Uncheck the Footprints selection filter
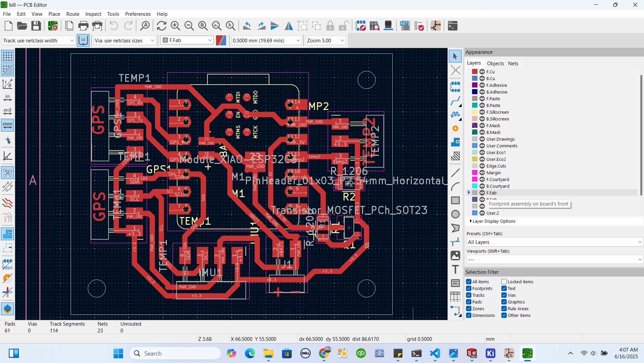 [x=469, y=288]
